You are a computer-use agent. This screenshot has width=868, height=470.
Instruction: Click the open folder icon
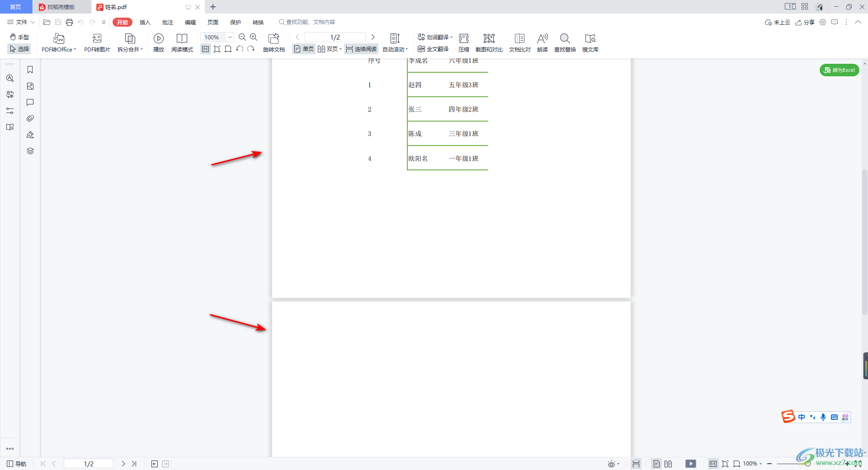(47, 22)
